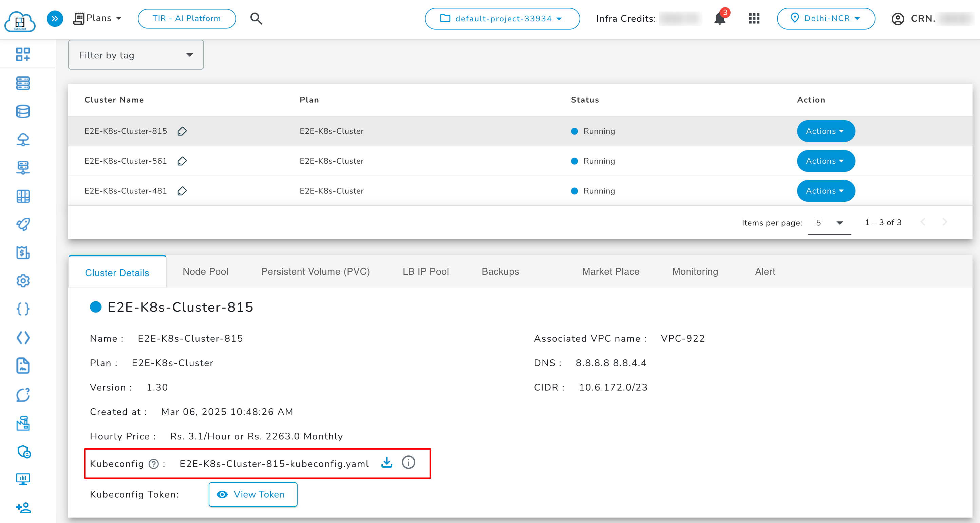Click the Kubeconfig help question mark
Screen dimensions: 980x523
[153, 464]
